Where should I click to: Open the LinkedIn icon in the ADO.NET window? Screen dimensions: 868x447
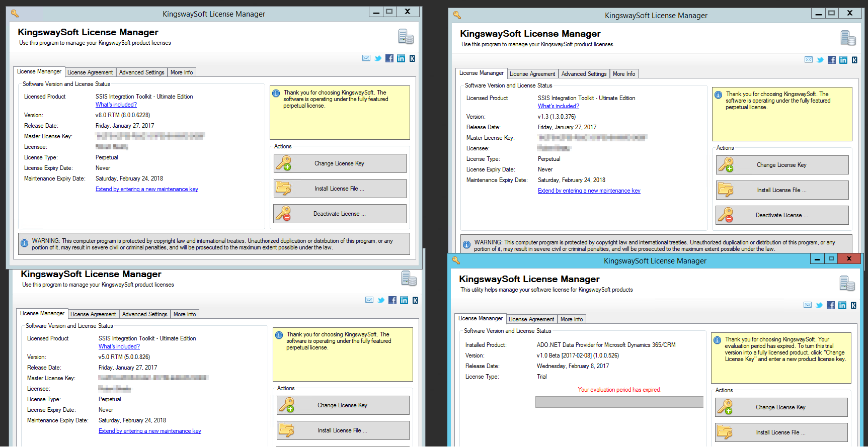(x=842, y=305)
